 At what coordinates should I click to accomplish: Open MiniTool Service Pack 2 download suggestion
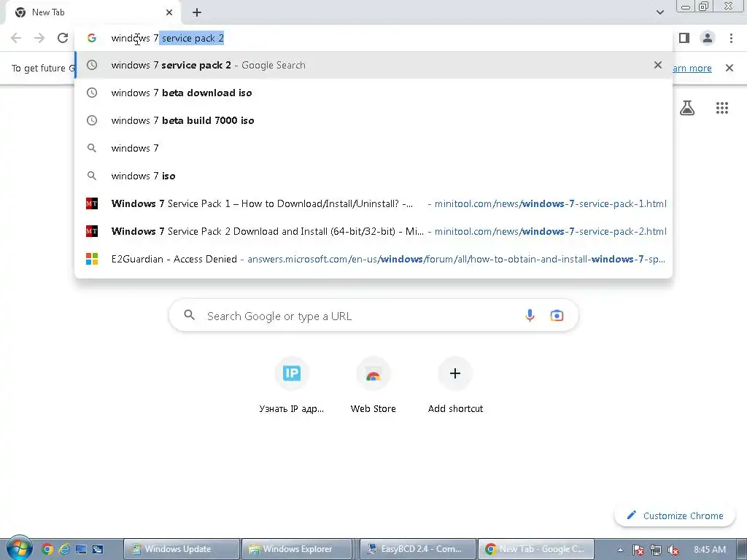[373, 231]
